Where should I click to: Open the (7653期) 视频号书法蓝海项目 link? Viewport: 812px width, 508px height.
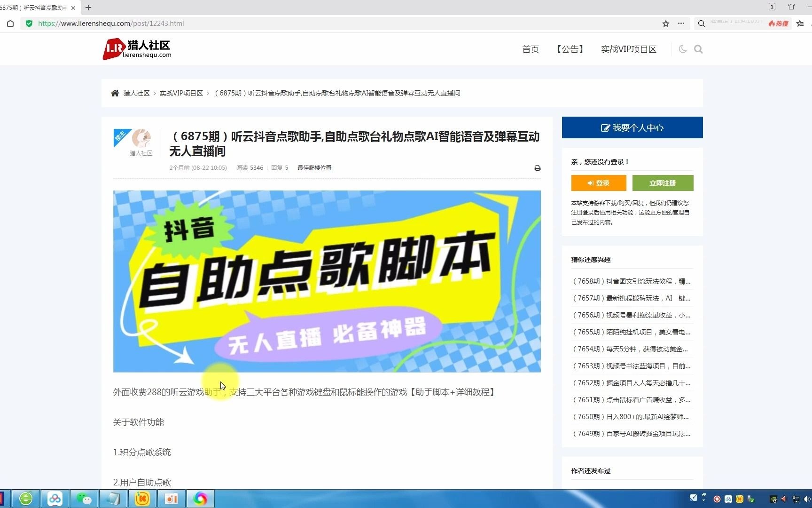631,366
